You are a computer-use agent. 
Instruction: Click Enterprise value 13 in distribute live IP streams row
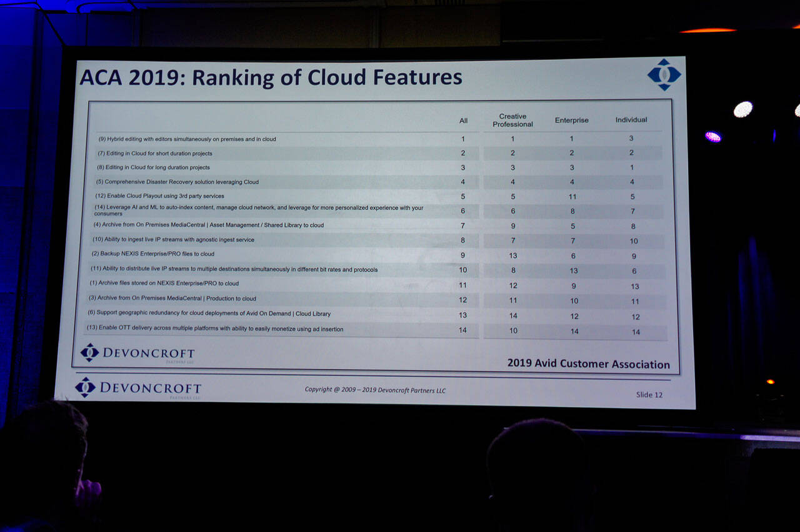[x=574, y=271]
